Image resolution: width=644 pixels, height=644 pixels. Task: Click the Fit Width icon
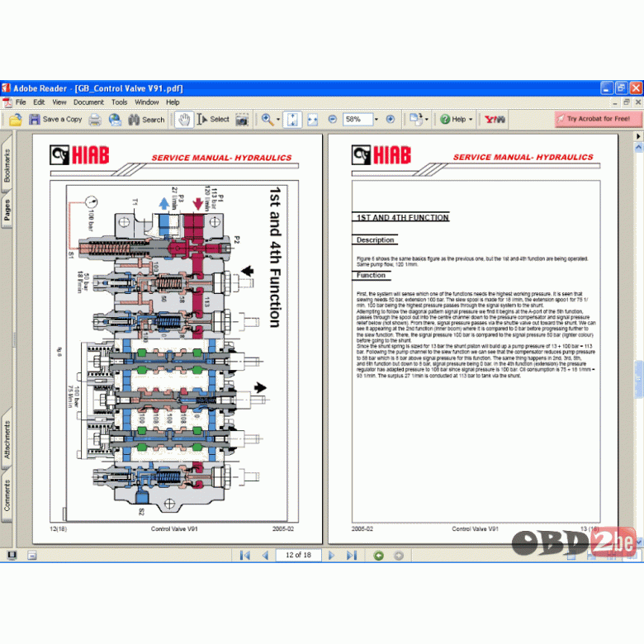[x=313, y=120]
